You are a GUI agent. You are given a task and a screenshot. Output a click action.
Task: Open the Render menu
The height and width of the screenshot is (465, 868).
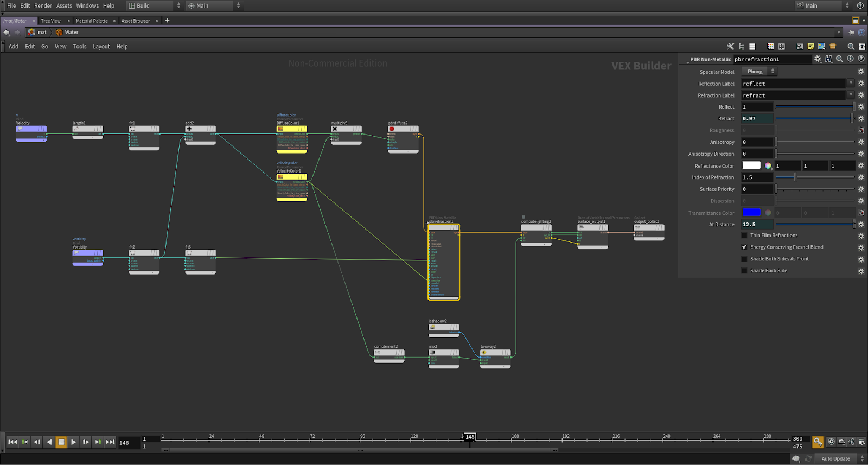pos(43,6)
